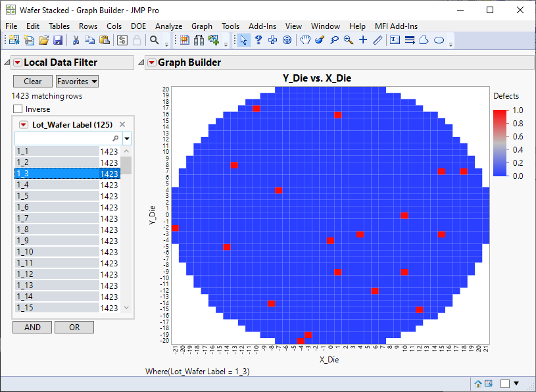
Task: Open the Graph Builder red triangle menu
Action: [x=152, y=62]
